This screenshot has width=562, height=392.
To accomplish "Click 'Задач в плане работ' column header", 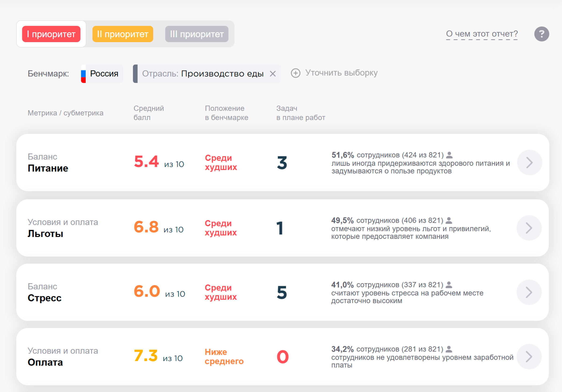I will pos(301,113).
